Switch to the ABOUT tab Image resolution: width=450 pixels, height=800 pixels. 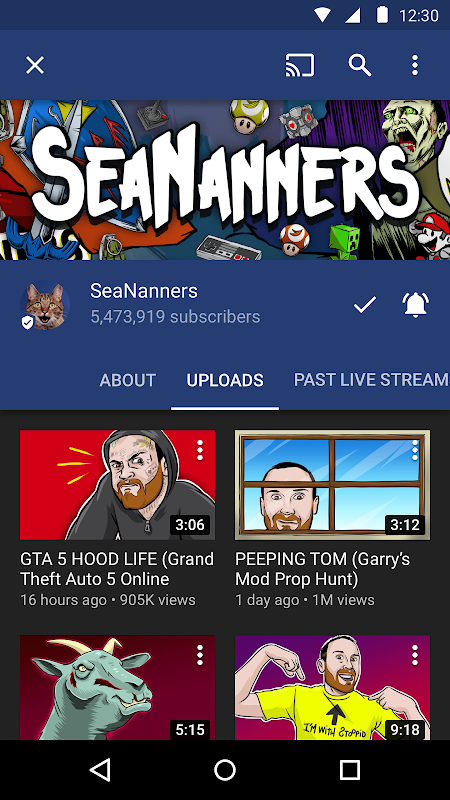(128, 380)
